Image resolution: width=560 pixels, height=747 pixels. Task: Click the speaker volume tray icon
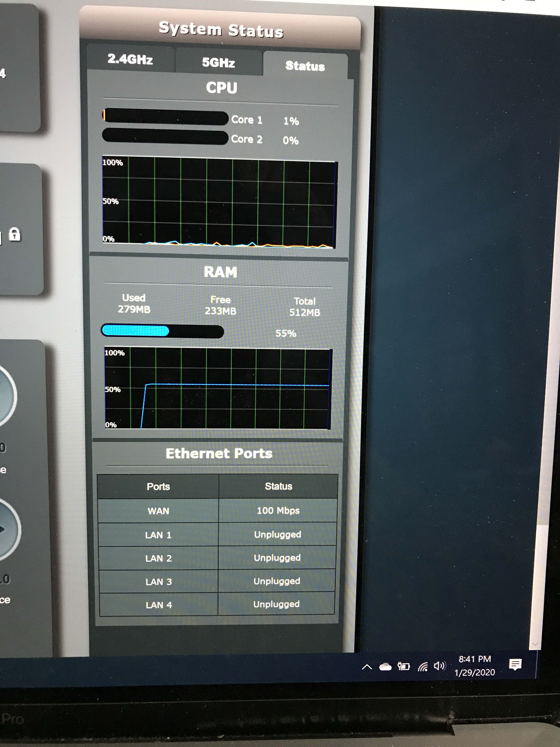click(440, 666)
